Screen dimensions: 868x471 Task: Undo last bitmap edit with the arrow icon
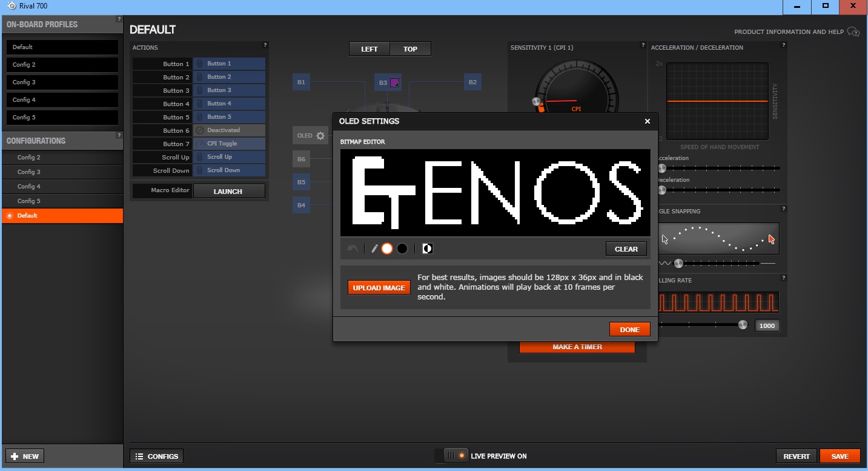point(353,249)
